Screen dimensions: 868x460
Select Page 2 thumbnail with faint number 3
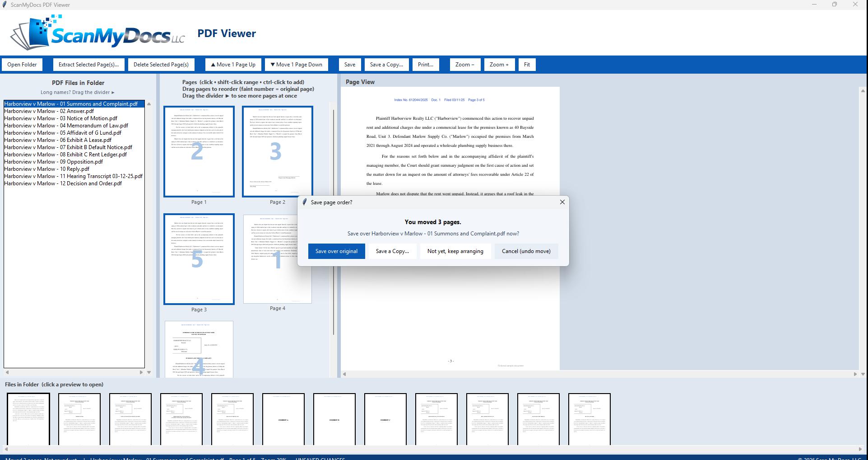point(277,151)
